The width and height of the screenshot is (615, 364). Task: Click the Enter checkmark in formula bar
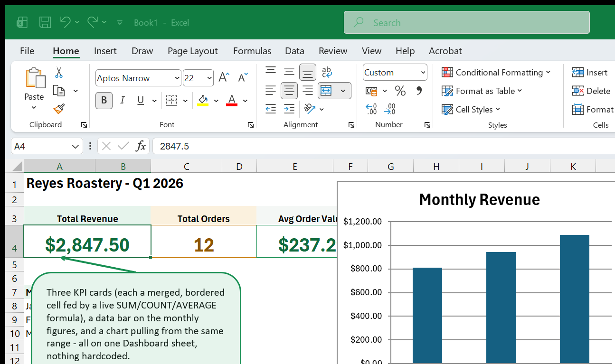[x=123, y=146]
